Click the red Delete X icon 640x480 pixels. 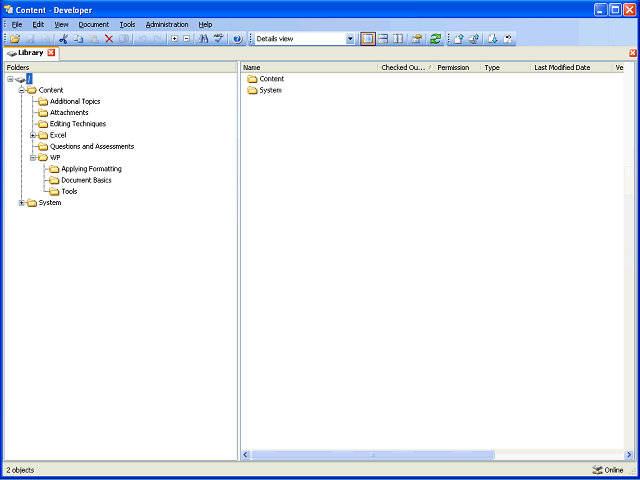tap(109, 39)
